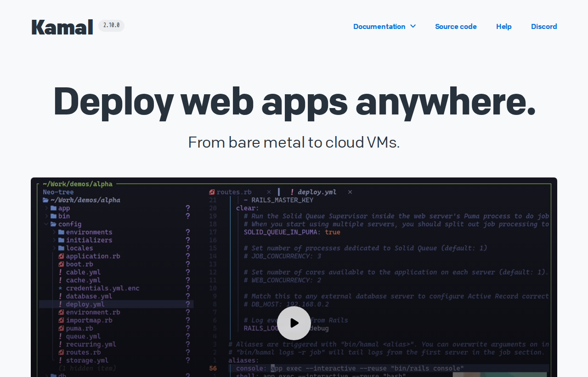The height and width of the screenshot is (377, 588).
Task: Click the chevron next to Documentation
Action: tap(413, 26)
